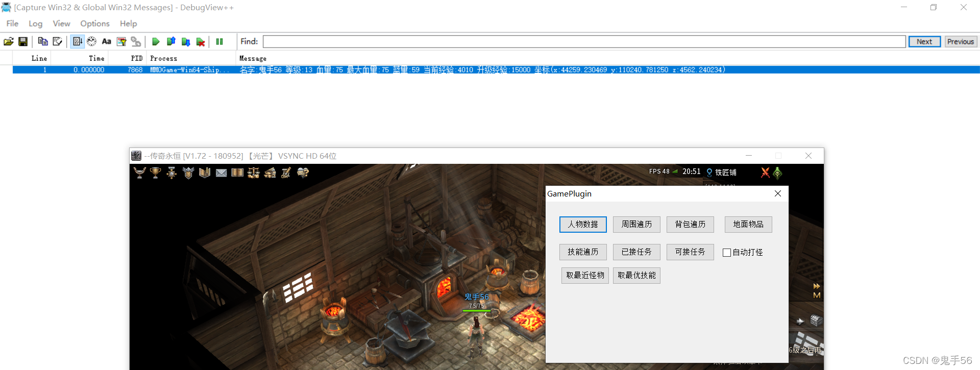Screen dimensions: 980x370
Task: Click the 取最优技能 button
Action: click(x=636, y=276)
